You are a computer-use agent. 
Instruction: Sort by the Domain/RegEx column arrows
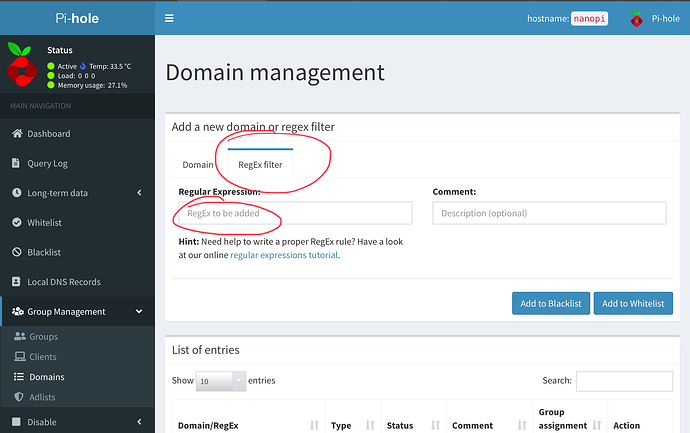[x=314, y=425]
